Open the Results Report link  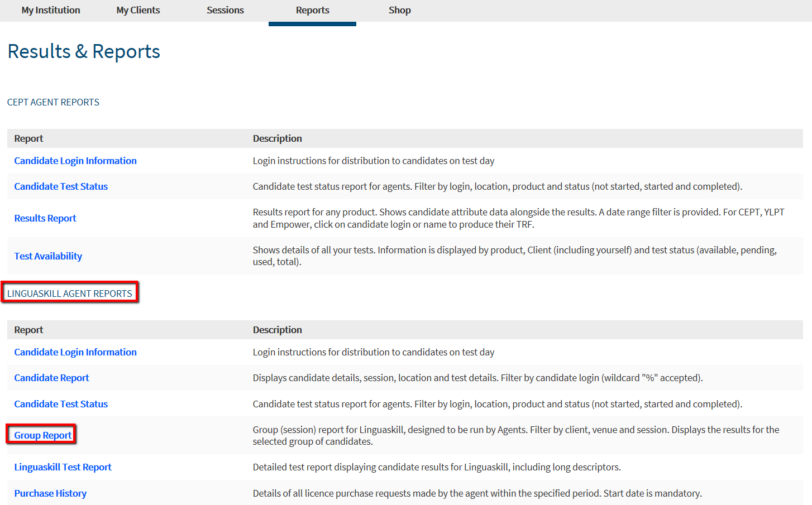(45, 218)
